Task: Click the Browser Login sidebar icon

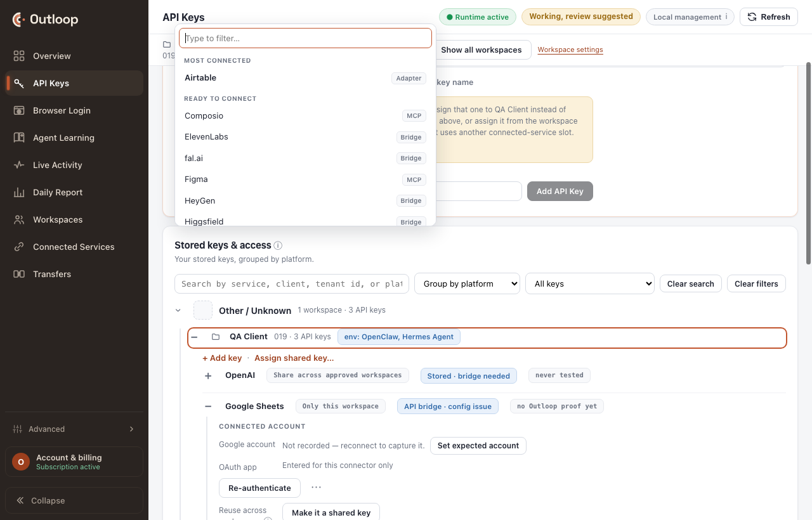Action: (19, 110)
